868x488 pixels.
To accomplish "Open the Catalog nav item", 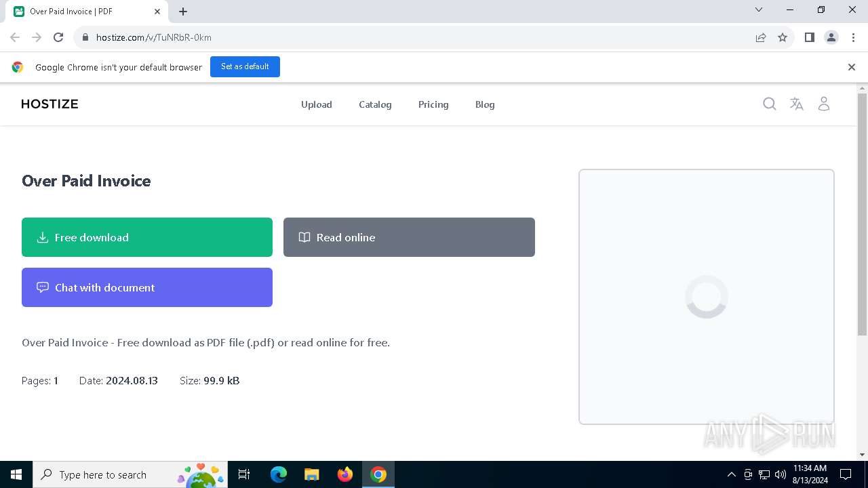I will [x=375, y=104].
